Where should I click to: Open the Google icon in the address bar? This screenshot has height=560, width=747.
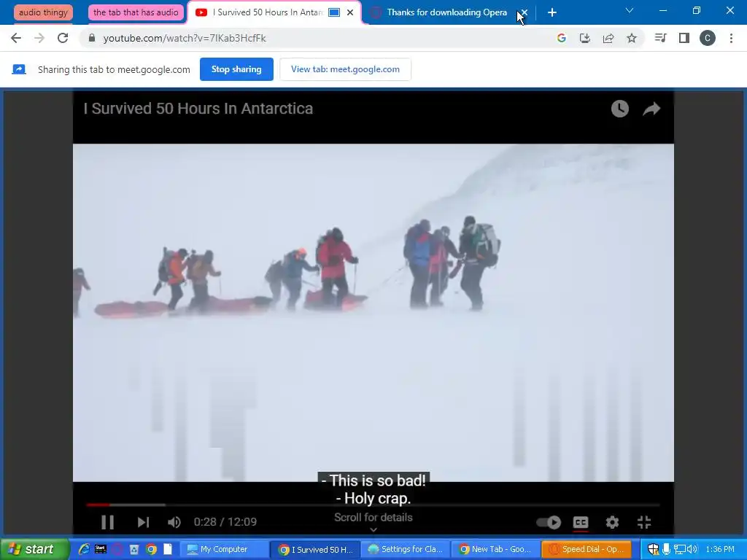coord(562,38)
